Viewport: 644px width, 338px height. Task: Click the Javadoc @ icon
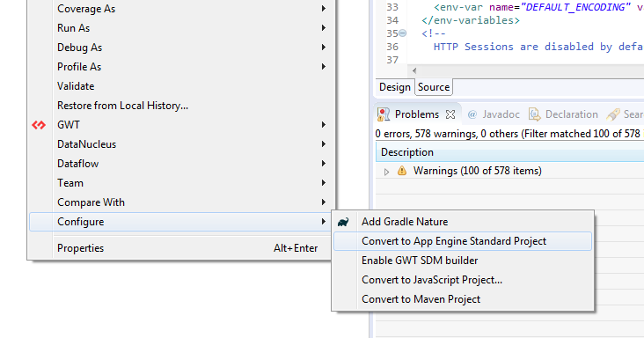tap(472, 114)
